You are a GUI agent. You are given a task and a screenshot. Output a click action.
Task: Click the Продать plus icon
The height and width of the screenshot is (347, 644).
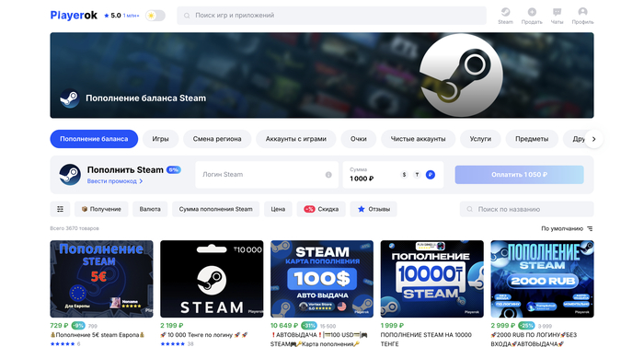[532, 12]
